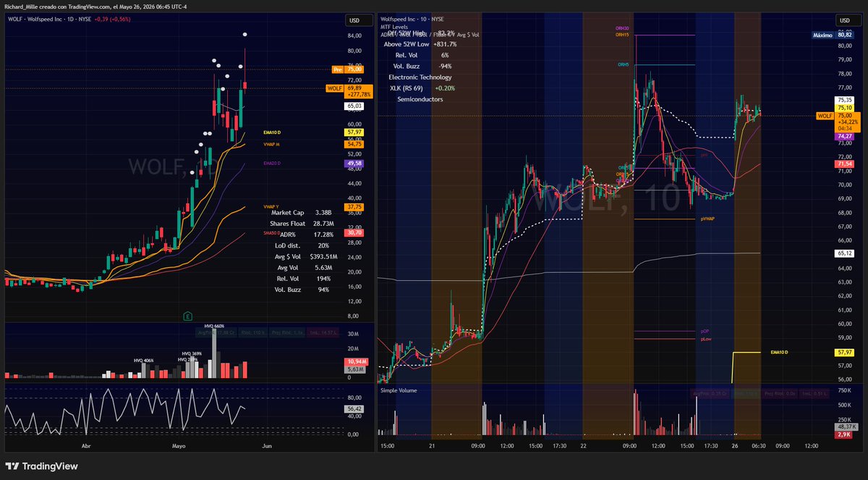Select the 80,82 high price value
Viewport: 868px width, 480px height.
pos(844,34)
